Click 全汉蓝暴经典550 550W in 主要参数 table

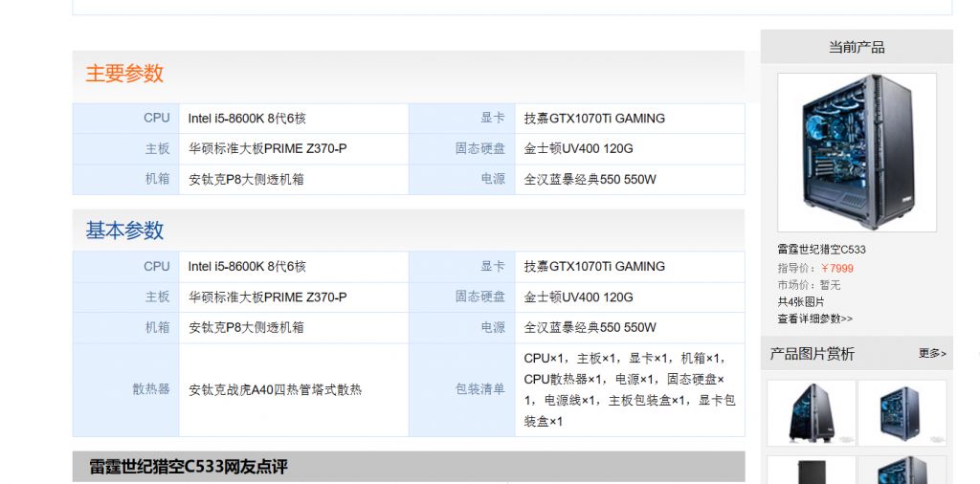[590, 179]
